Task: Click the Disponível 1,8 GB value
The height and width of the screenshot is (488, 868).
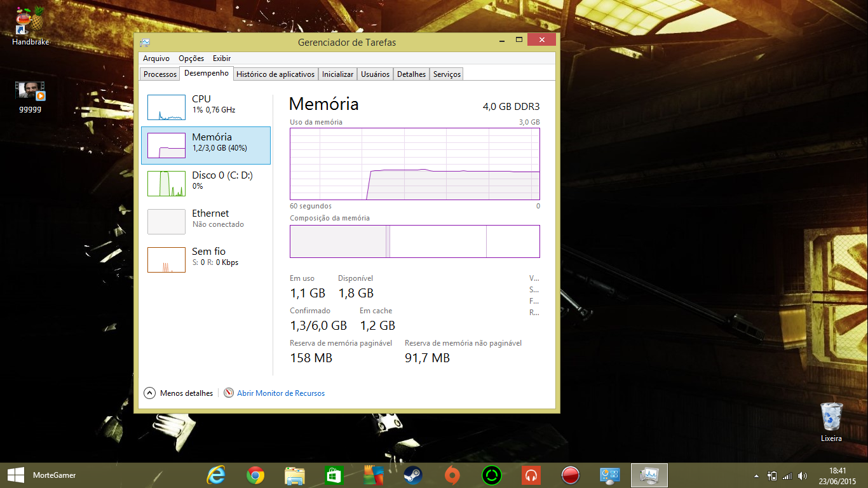Action: pos(356,293)
